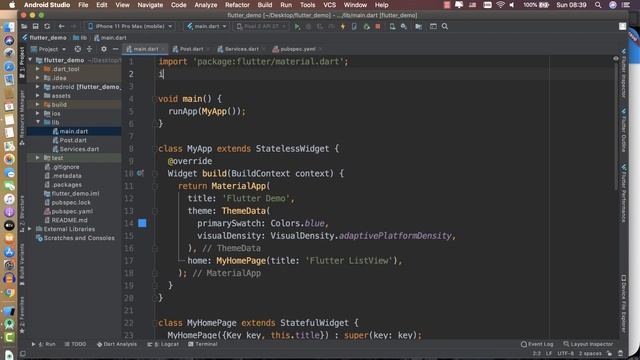640x360 pixels.
Task: Click the UTF-8 encoding status indicator
Action: tap(565, 353)
